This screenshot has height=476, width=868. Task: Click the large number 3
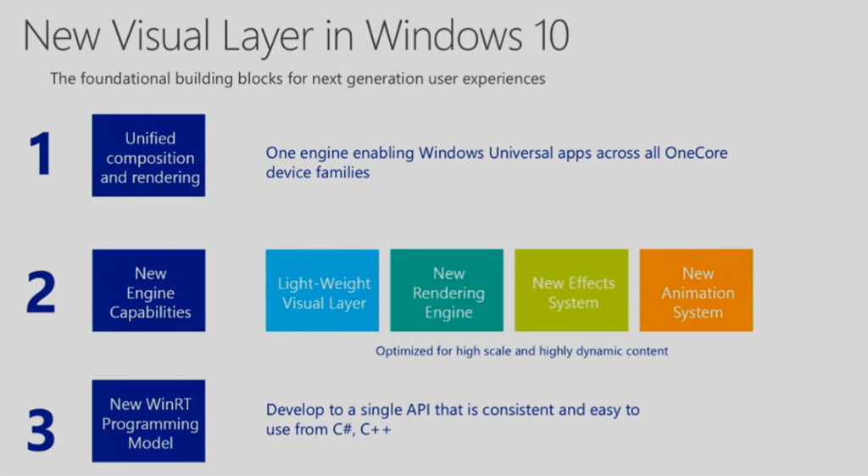click(x=41, y=429)
